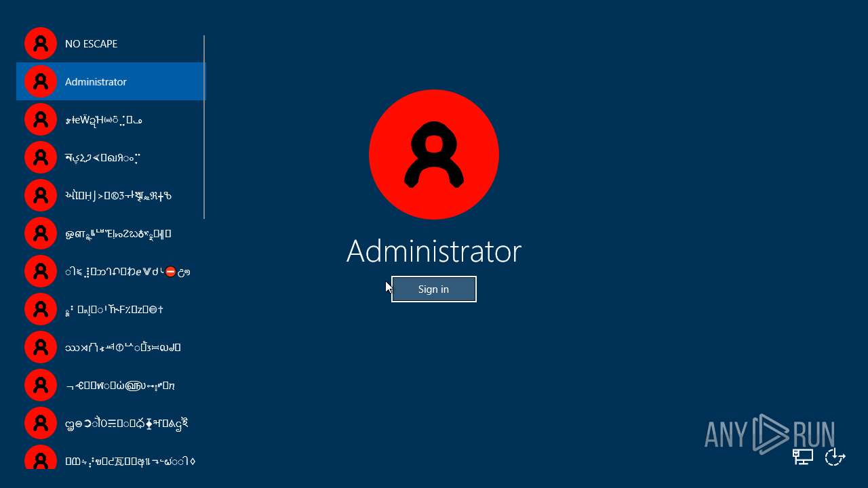Click the Sign in button
Image resolution: width=868 pixels, height=488 pixels.
[x=434, y=289]
